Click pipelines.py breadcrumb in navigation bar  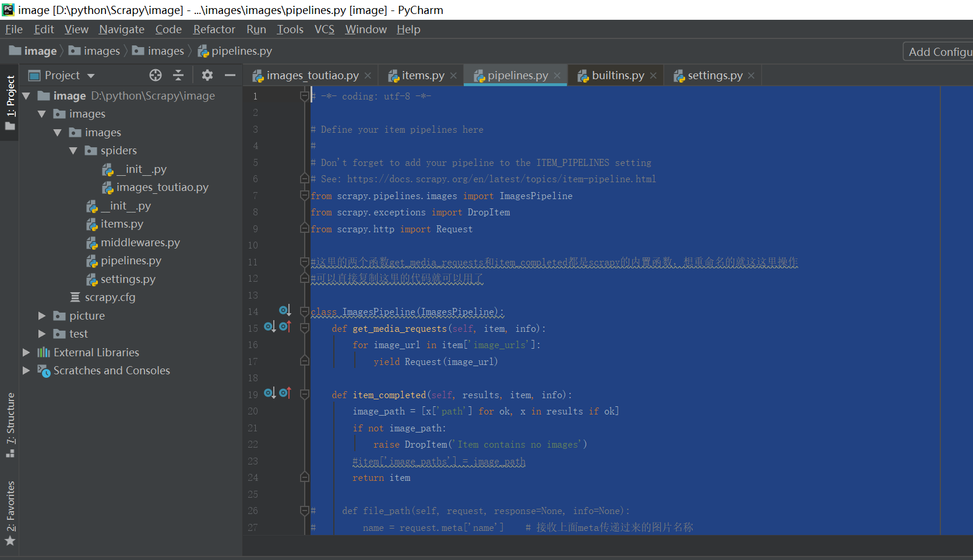235,51
